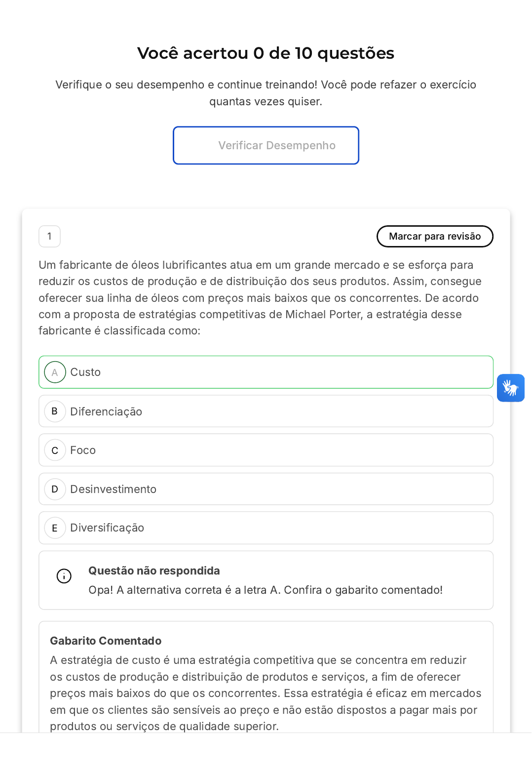This screenshot has width=532, height=776.
Task: Click the Verificar Desempenho button
Action: pyautogui.click(x=266, y=145)
